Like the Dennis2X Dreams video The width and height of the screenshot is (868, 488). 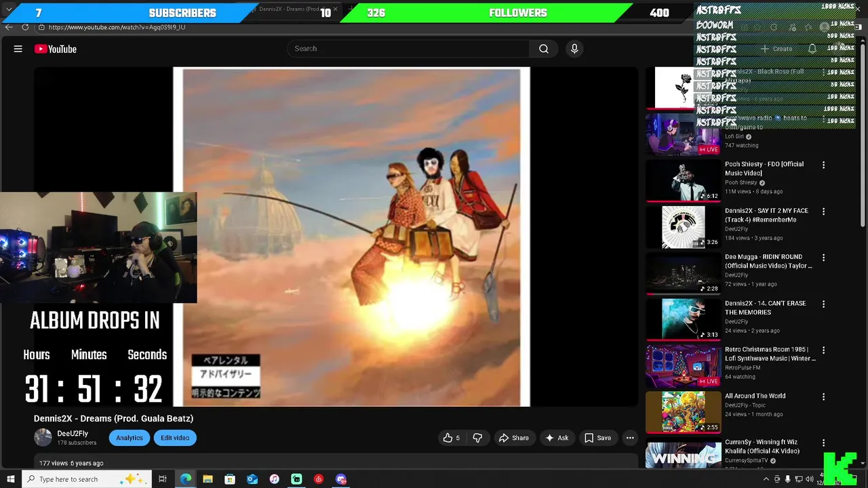(x=452, y=438)
